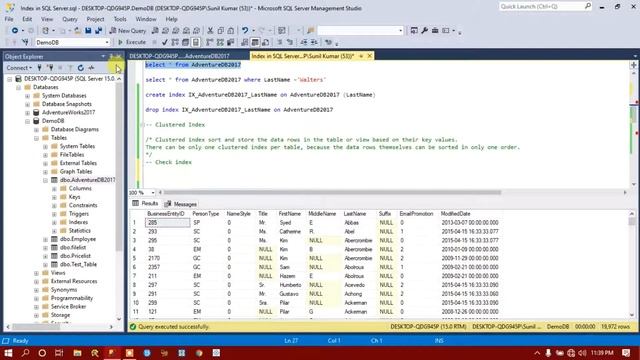Image resolution: width=640 pixels, height=360 pixels.
Task: Click the Execute button
Action: point(132,42)
